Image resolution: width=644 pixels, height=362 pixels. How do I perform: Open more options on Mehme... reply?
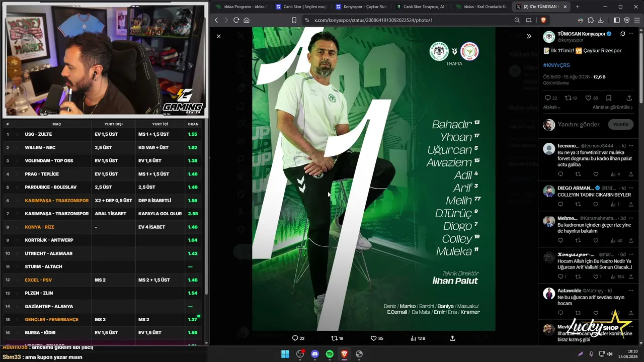coord(631,218)
